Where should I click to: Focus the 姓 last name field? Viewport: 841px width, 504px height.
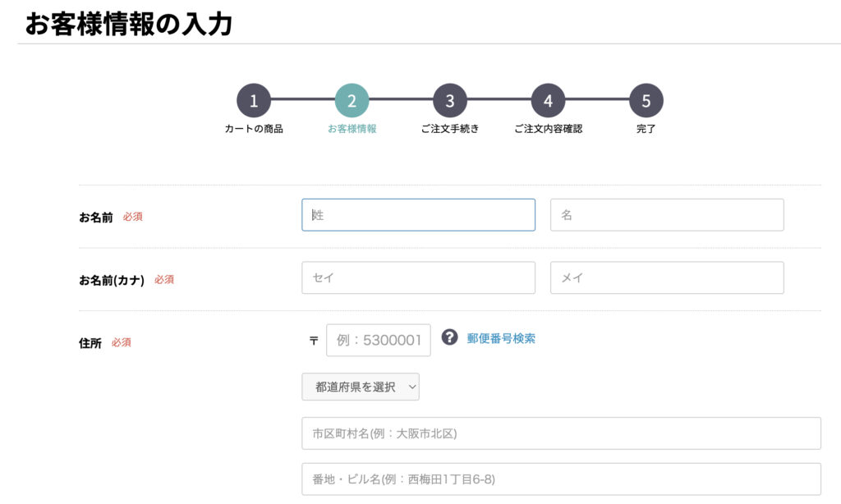(x=418, y=215)
